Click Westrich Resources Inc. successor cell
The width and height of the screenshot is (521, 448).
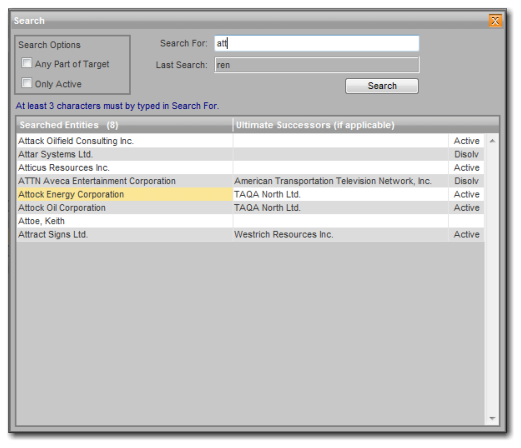click(x=340, y=234)
